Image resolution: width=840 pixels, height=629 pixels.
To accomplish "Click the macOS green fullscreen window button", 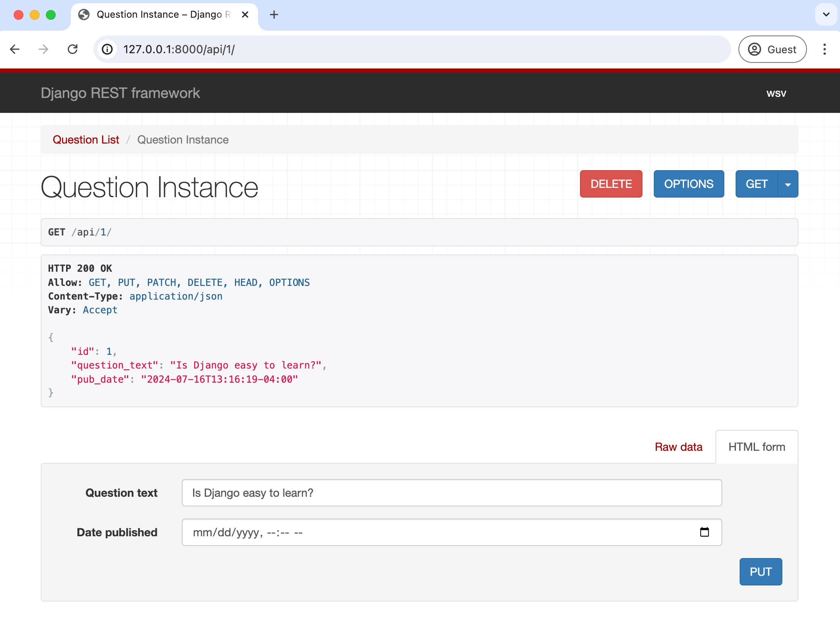I will [x=51, y=15].
